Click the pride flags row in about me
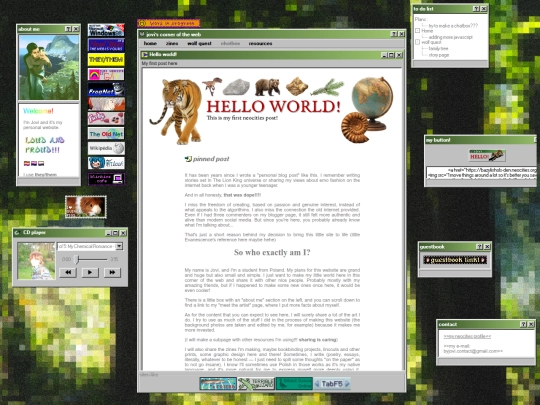 tap(34, 163)
